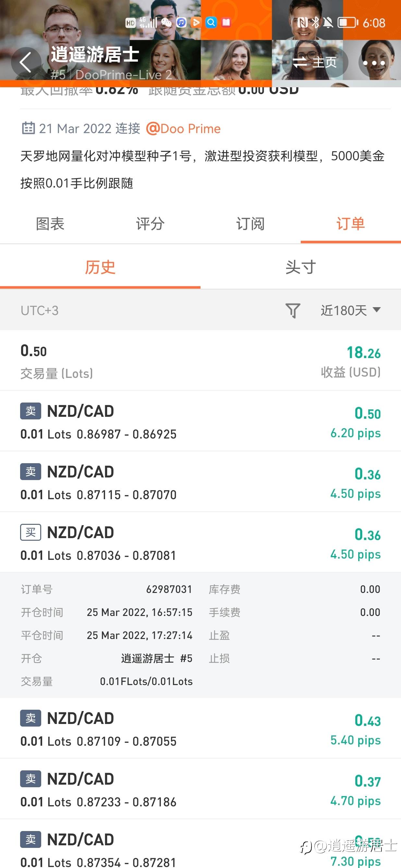The width and height of the screenshot is (401, 868).
Task: Tap the WeChat icon in the status bar
Action: [x=166, y=23]
